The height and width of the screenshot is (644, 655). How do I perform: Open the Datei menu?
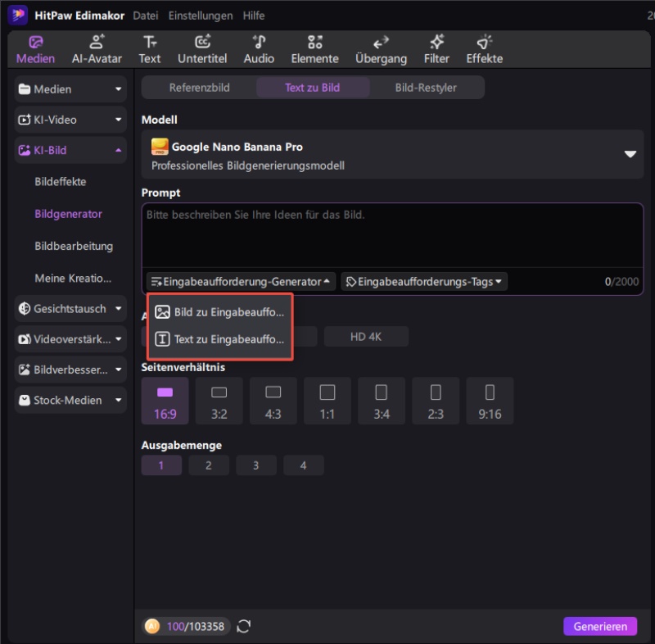click(x=146, y=16)
